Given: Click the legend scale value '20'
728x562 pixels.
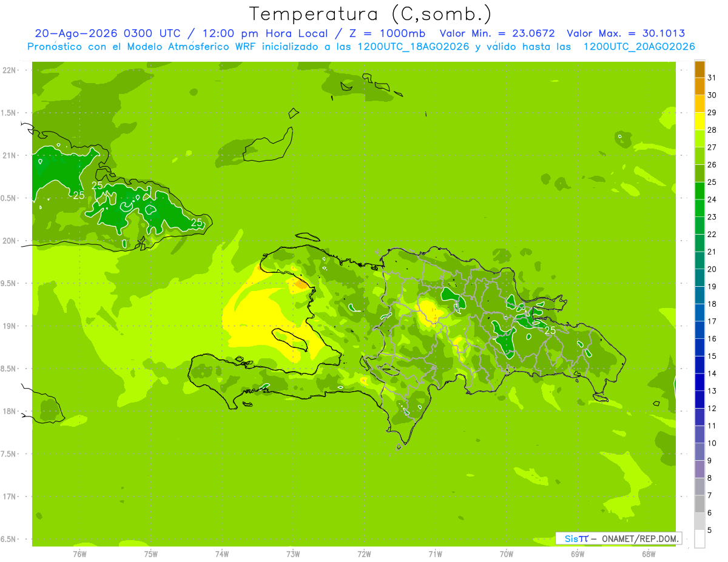Looking at the screenshot, I should pos(712,269).
